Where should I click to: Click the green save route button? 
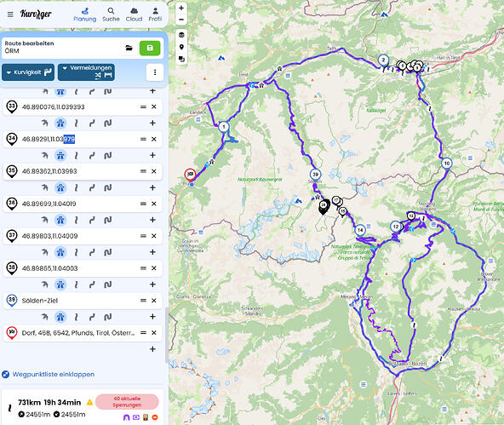[x=150, y=49]
